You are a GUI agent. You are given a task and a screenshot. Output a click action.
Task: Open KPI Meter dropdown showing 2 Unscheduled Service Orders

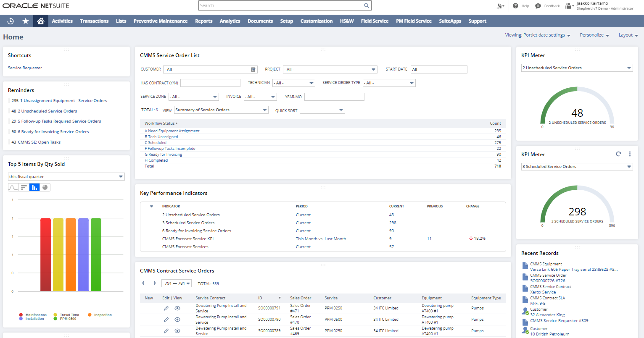pyautogui.click(x=577, y=68)
